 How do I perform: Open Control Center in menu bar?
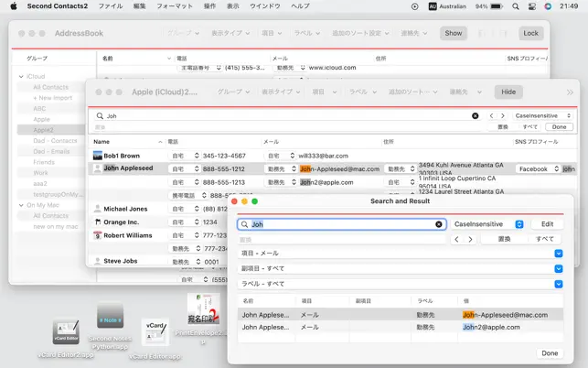click(x=531, y=6)
